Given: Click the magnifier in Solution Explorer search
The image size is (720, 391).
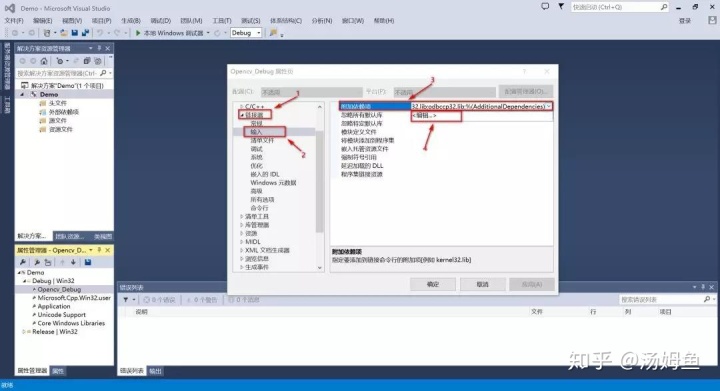Looking at the screenshot, I should point(103,73).
